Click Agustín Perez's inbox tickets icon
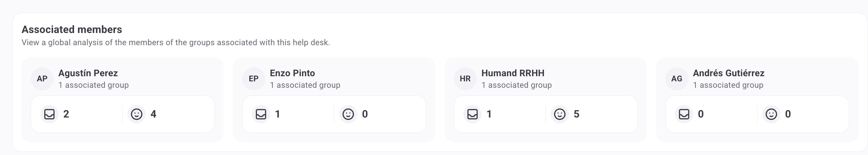The image size is (868, 155). pos(50,114)
